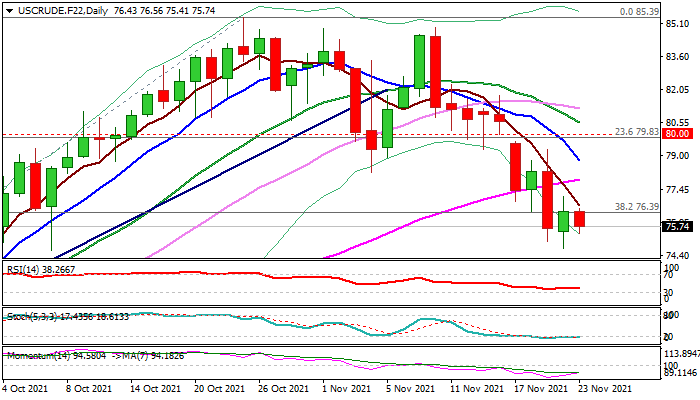
Task: Click the 85.10 price axis label
Action: (677, 24)
